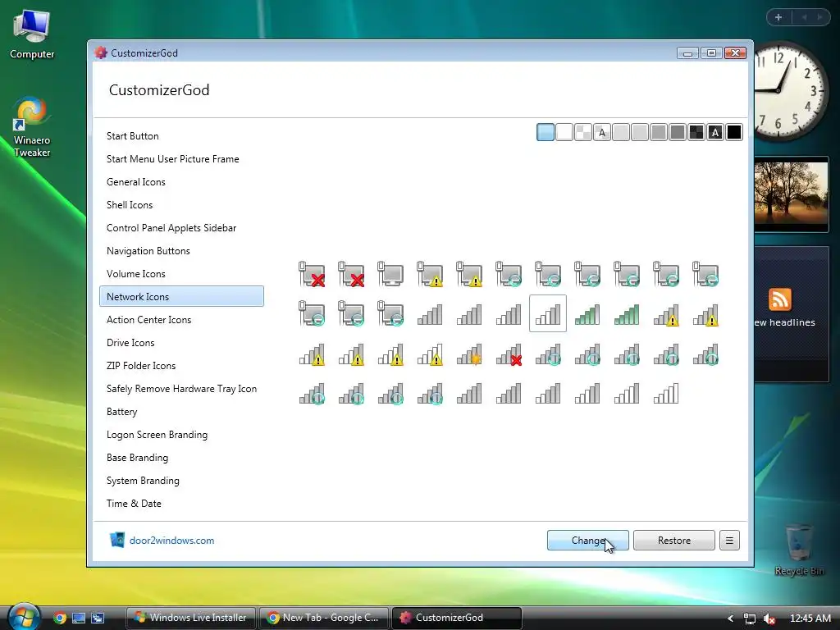840x630 pixels.
Task: Click the network tray icon
Action: (x=750, y=619)
